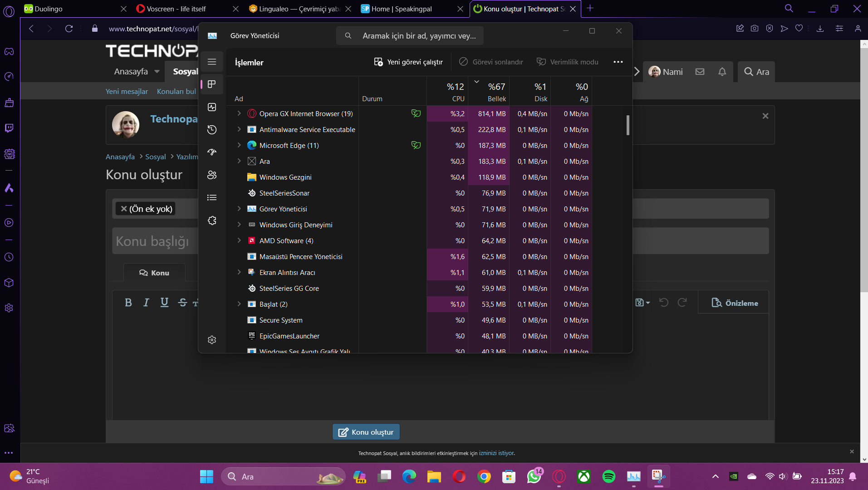Expand the Ara process row
868x490 pixels.
click(x=239, y=161)
